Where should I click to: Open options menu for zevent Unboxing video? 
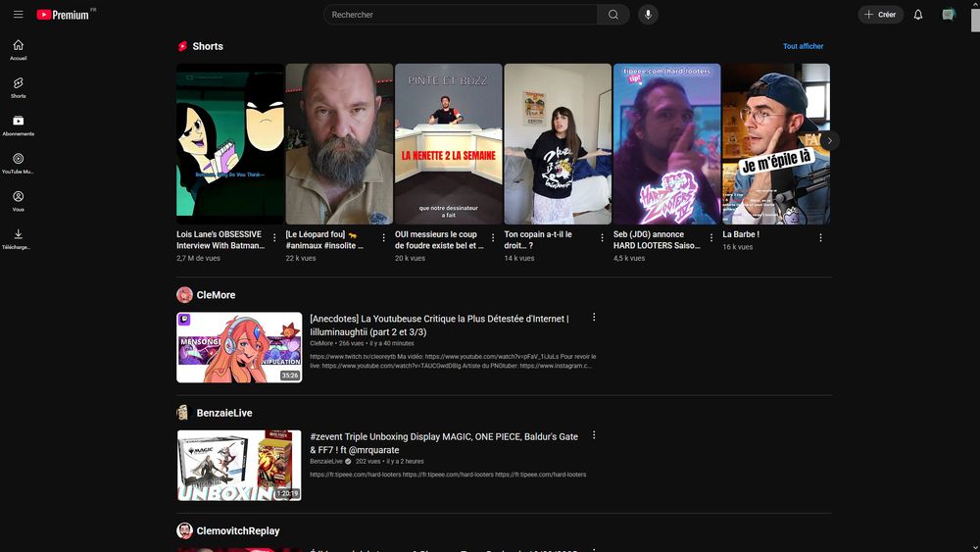[x=594, y=435]
